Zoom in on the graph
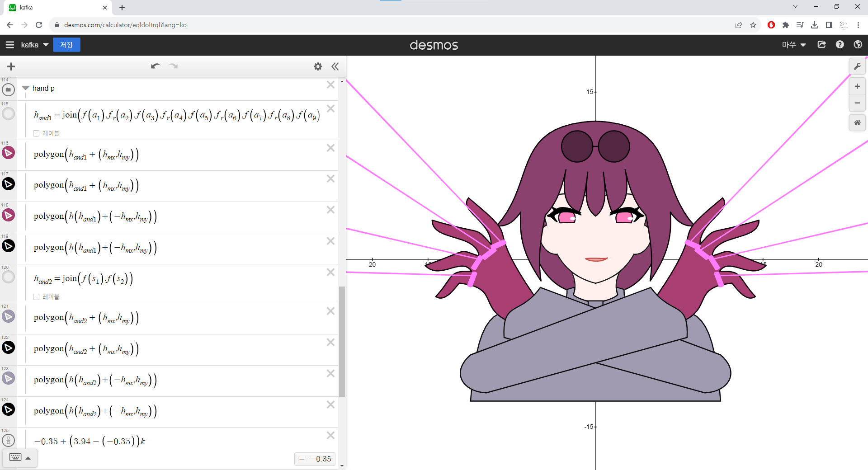This screenshot has width=868, height=470. coord(857,86)
